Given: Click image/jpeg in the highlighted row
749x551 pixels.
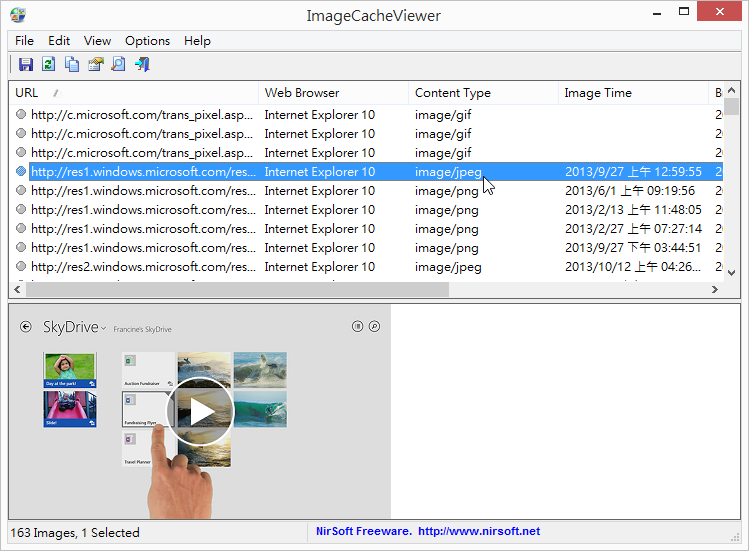Looking at the screenshot, I should pyautogui.click(x=448, y=172).
